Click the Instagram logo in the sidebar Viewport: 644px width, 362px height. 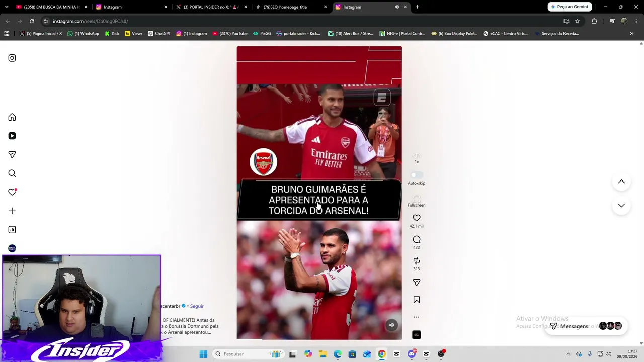click(x=12, y=58)
